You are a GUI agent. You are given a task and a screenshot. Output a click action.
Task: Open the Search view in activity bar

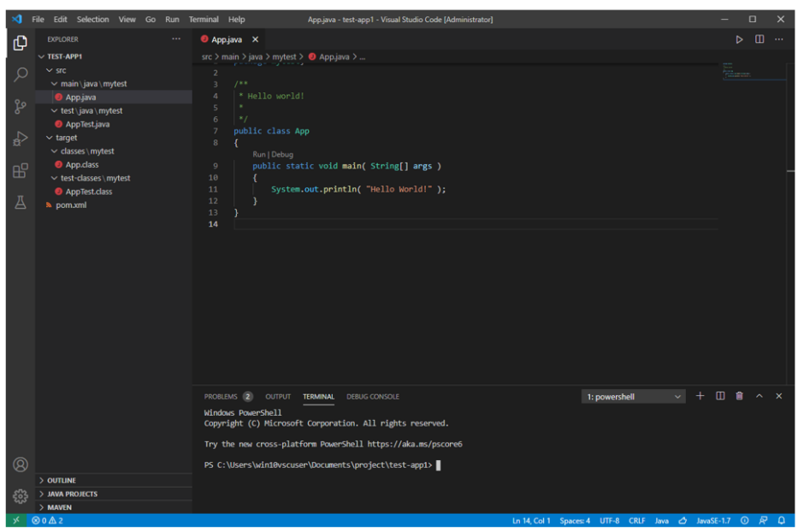pyautogui.click(x=19, y=74)
